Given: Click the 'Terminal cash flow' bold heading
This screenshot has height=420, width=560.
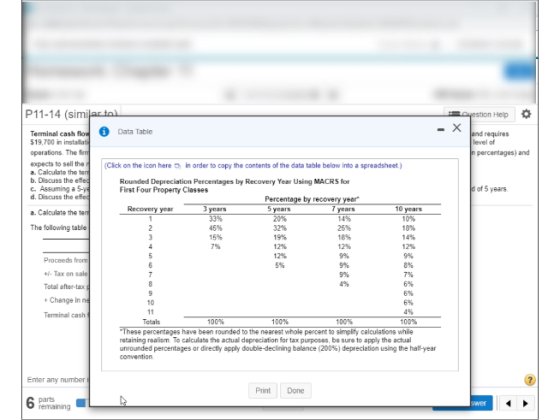Looking at the screenshot, I should point(60,134).
